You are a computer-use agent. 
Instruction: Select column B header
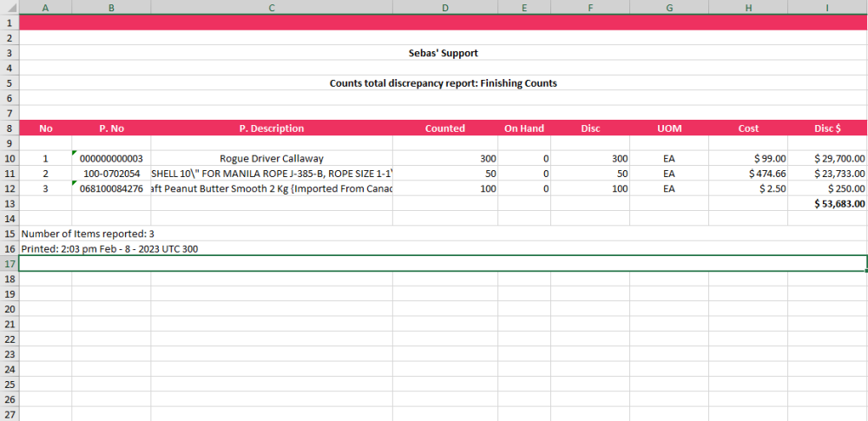coord(111,7)
